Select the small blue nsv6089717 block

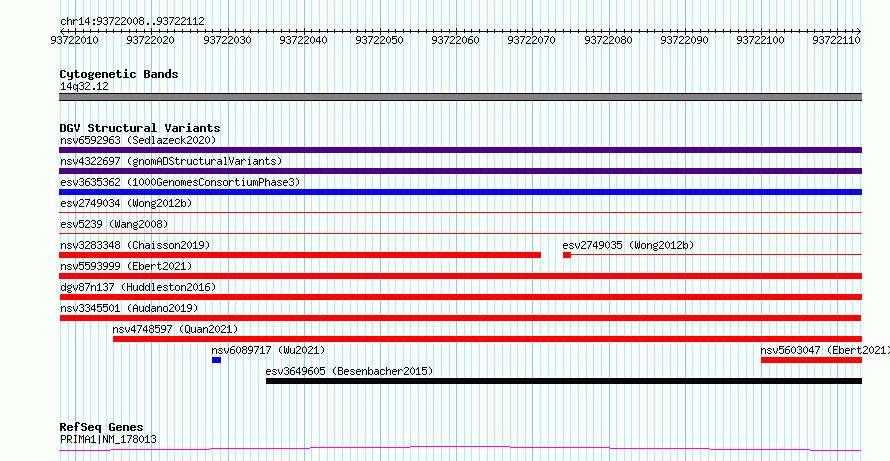[216, 360]
